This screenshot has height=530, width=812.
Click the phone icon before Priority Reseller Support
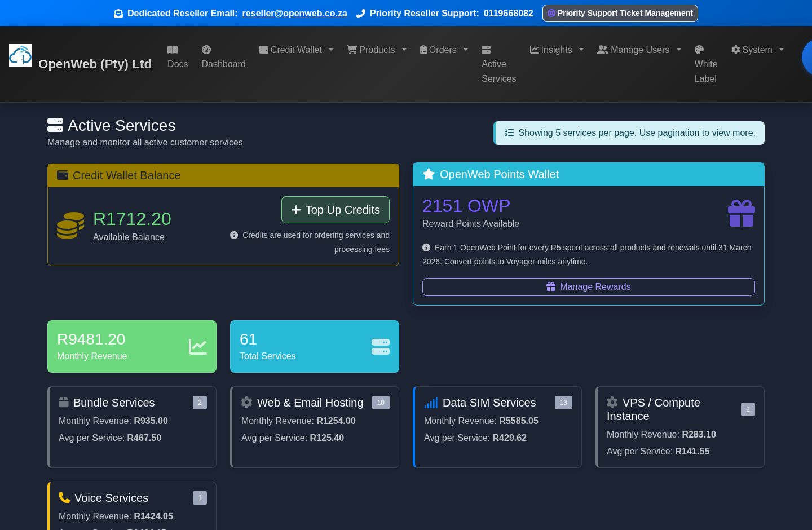point(361,14)
